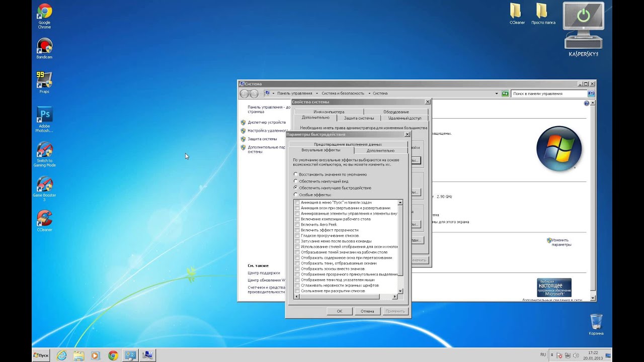Click the search magnifier icon in Control Panel
The width and height of the screenshot is (644, 362).
click(x=591, y=94)
